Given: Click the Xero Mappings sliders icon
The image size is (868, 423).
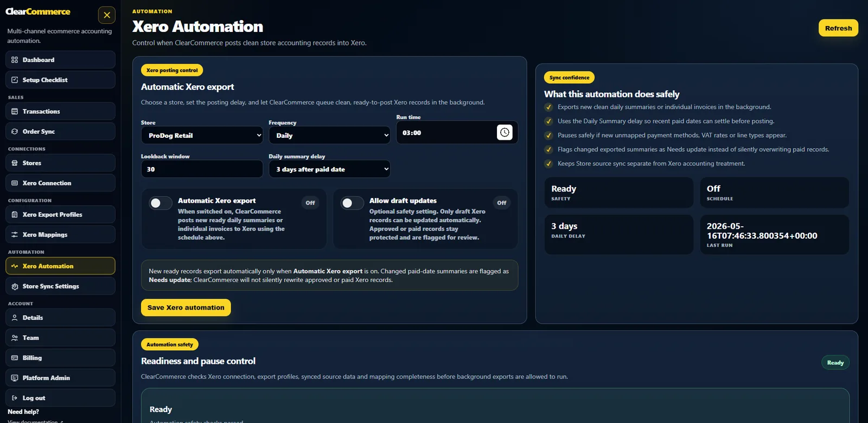Looking at the screenshot, I should (15, 234).
